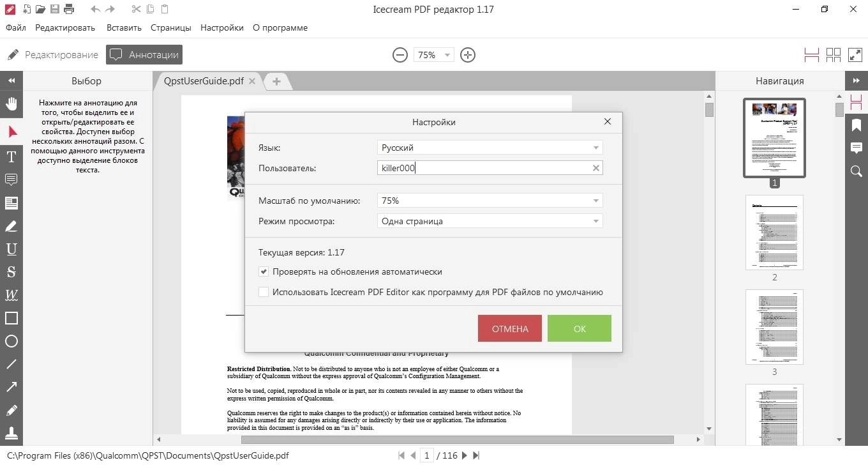This screenshot has height=465, width=868.
Task: Click the open folder icon in title bar
Action: (x=40, y=9)
